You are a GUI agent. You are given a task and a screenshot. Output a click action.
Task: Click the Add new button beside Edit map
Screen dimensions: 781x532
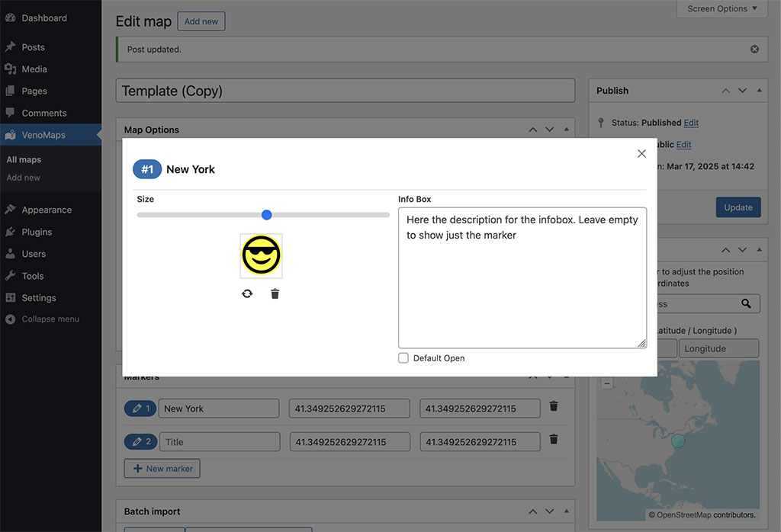click(201, 21)
